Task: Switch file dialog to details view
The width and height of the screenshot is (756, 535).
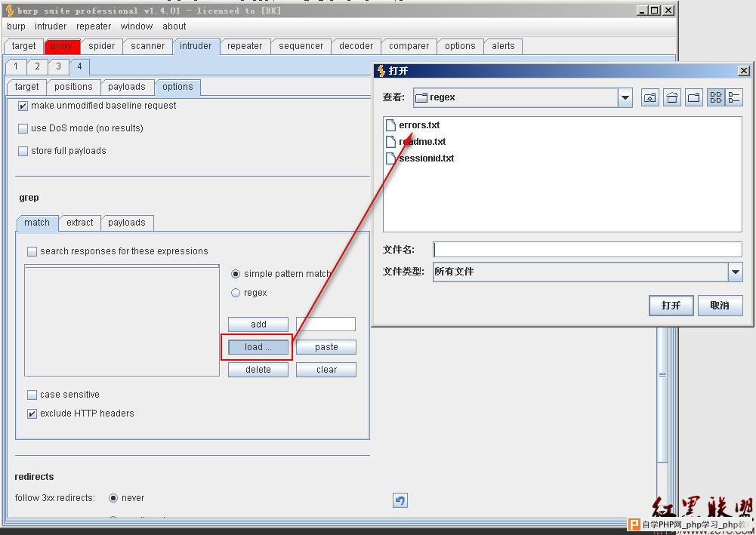Action: click(734, 98)
